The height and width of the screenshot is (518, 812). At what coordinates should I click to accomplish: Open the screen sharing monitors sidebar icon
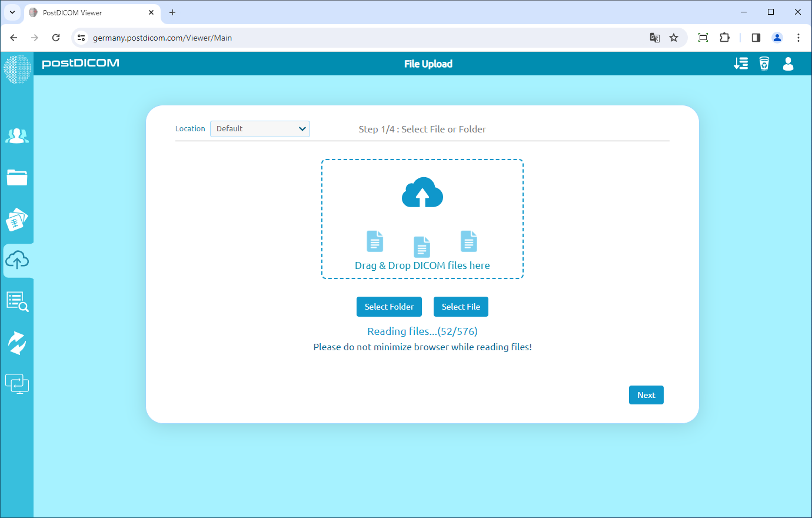(x=17, y=384)
